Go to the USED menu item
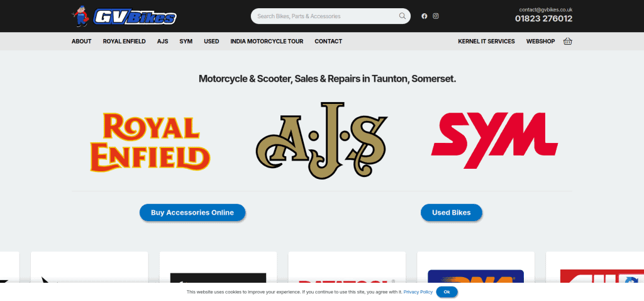Screen dimensions: 644x301 tap(211, 41)
